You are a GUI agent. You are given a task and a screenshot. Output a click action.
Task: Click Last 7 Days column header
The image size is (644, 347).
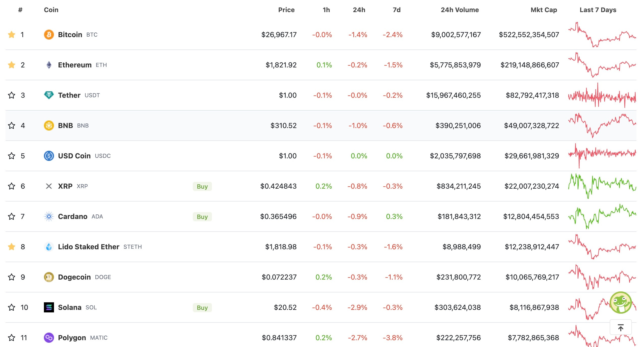[598, 10]
